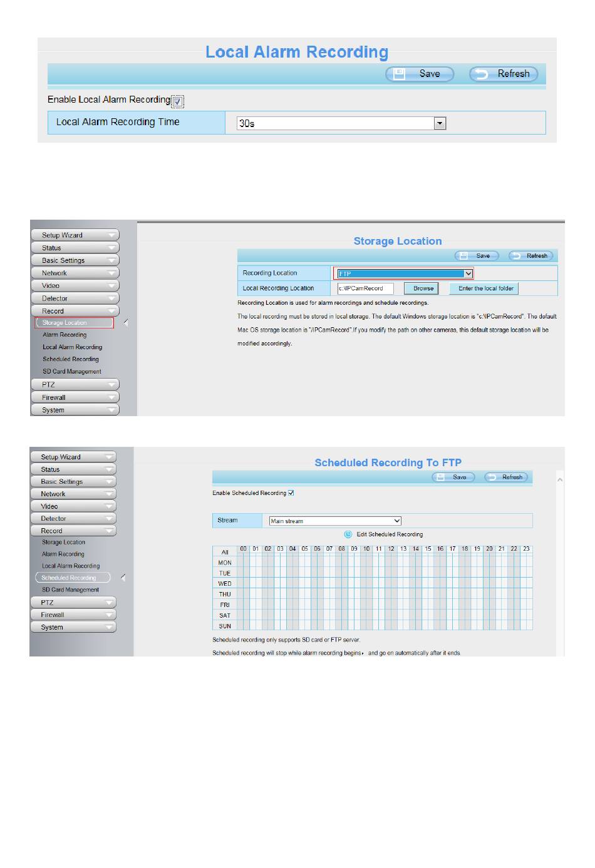Expand Detector menu in Storage Location sidebar
Image resolution: width=595 pixels, height=868 pixels.
75,299
